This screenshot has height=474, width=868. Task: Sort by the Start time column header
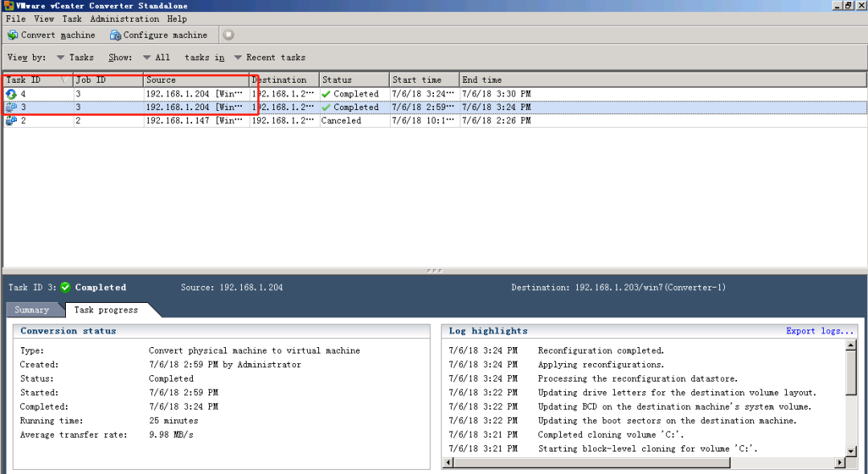pos(424,80)
